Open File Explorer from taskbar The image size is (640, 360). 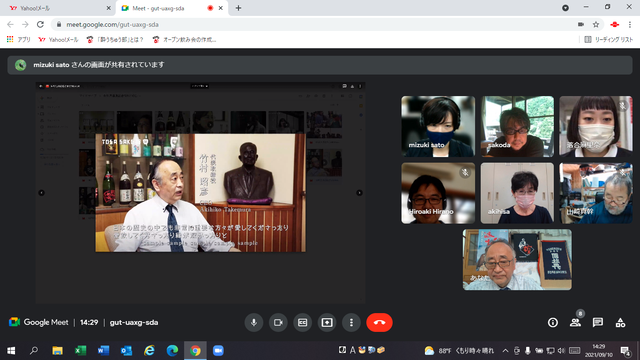click(x=57, y=351)
